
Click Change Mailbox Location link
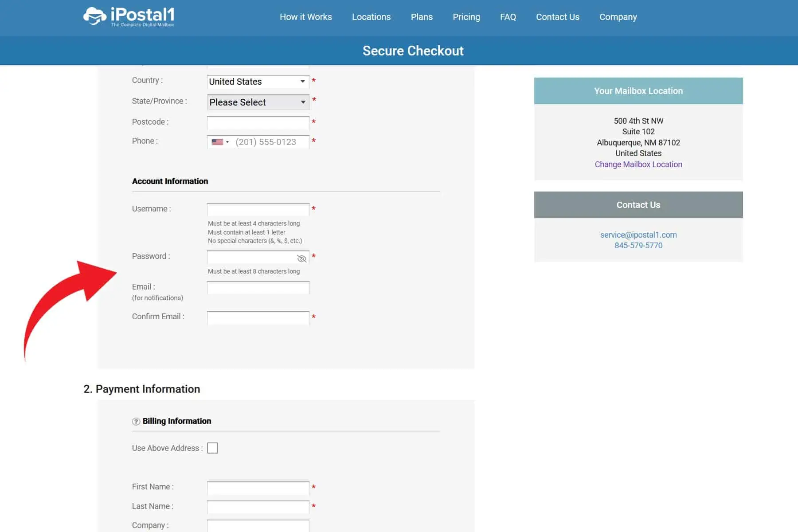point(638,164)
